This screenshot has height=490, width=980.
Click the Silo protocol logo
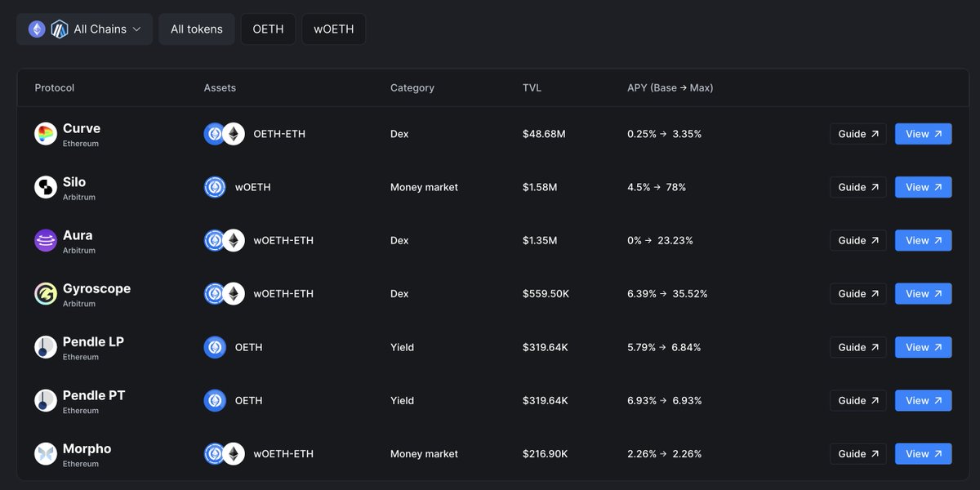pyautogui.click(x=46, y=187)
